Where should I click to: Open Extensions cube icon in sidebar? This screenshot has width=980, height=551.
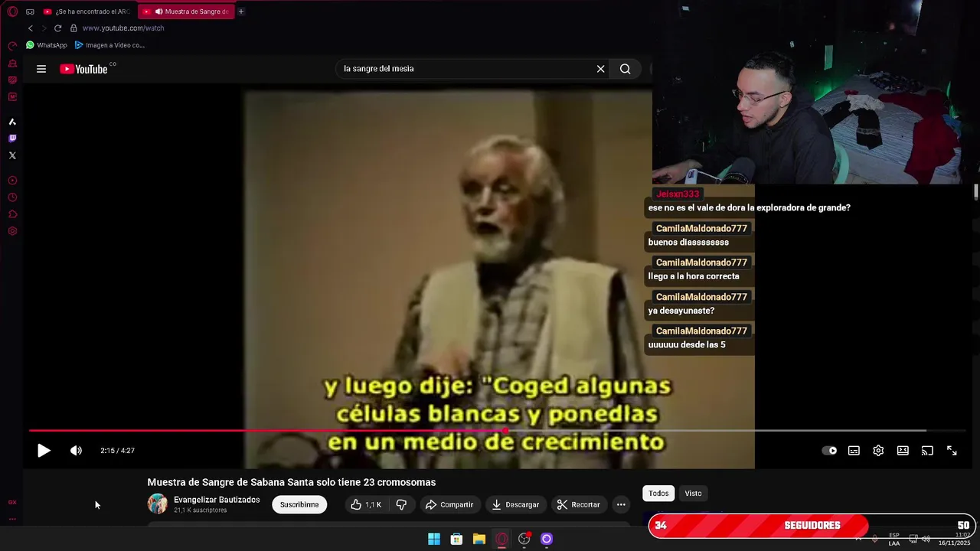(x=12, y=214)
